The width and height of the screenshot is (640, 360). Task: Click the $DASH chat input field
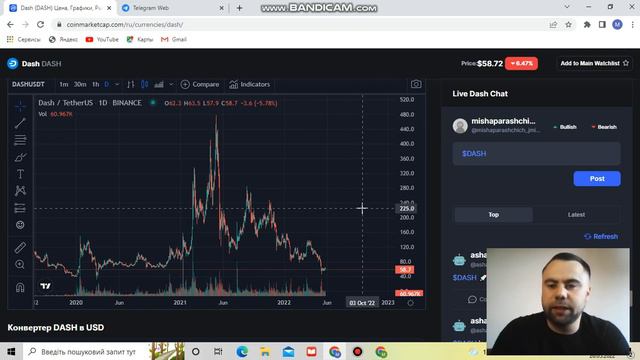(536, 153)
